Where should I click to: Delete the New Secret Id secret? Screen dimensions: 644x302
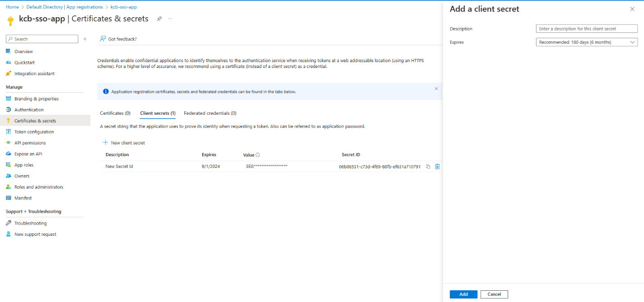437,167
